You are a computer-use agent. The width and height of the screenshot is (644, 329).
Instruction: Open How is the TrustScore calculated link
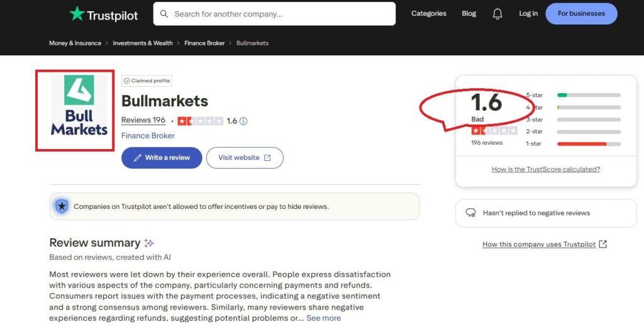[545, 169]
